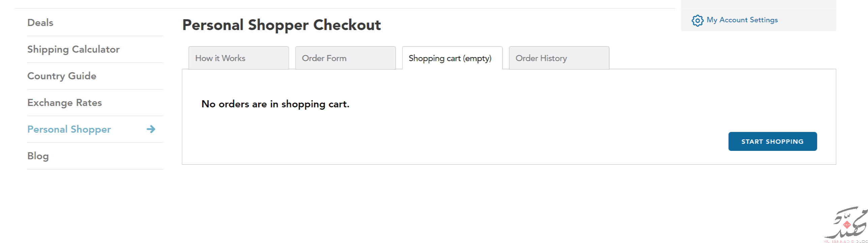
Task: Click the Personal Shopper Checkout heading
Action: point(281,25)
